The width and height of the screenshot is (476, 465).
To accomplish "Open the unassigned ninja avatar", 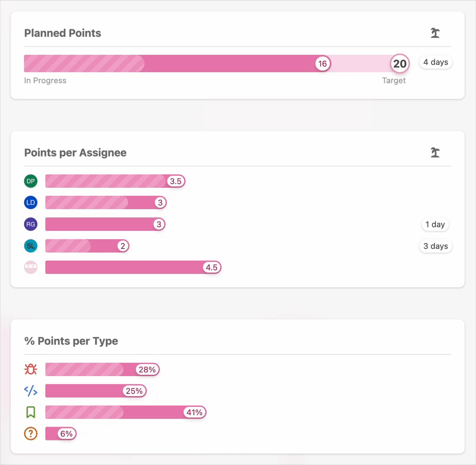I will tap(31, 267).
